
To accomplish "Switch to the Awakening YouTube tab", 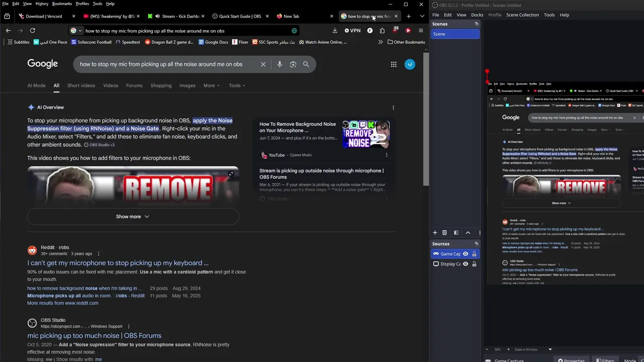I will [111, 16].
